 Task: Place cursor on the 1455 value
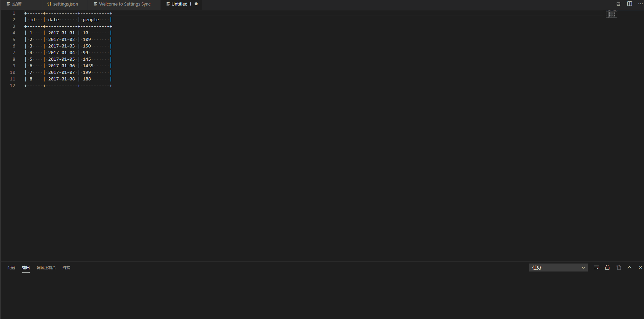pos(88,66)
